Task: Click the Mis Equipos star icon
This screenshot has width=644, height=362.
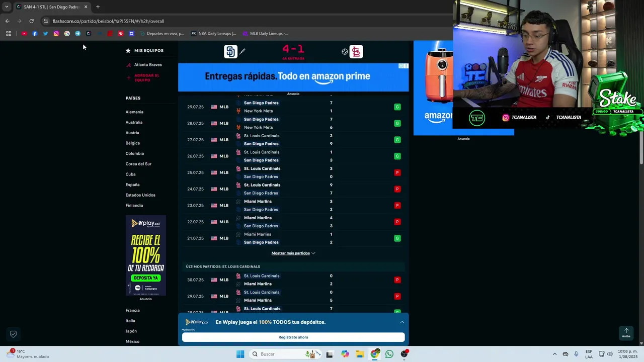Action: coord(128,50)
